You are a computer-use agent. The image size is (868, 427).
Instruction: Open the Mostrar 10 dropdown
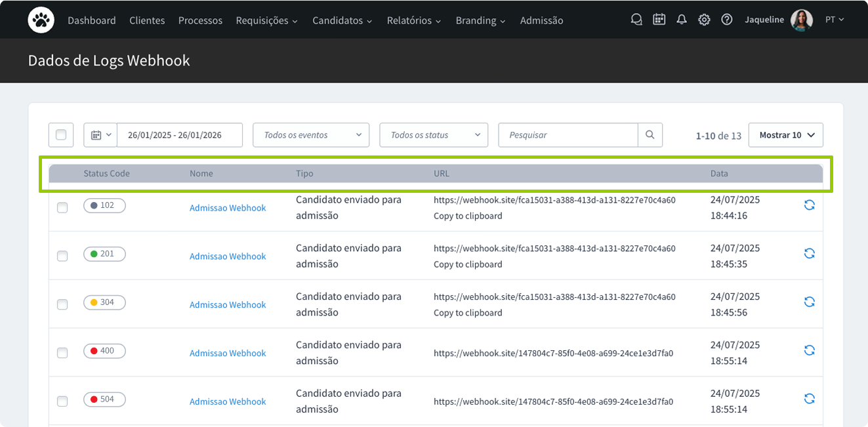[785, 134]
